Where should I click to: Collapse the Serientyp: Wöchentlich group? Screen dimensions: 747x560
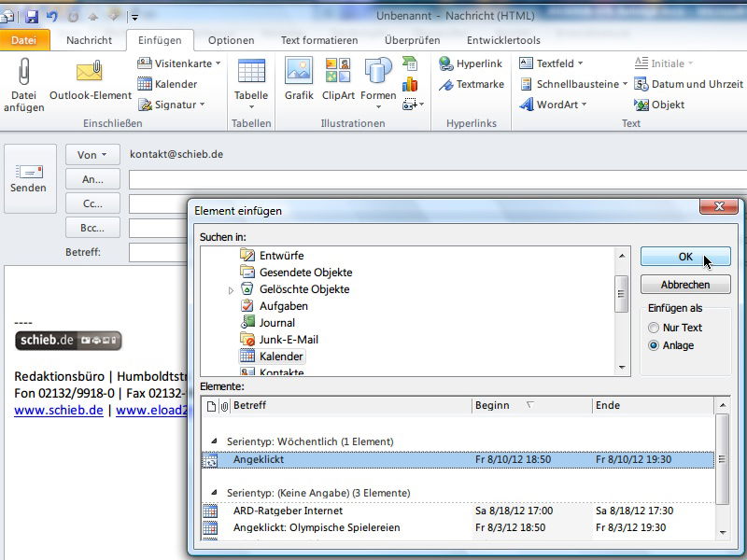pos(214,441)
